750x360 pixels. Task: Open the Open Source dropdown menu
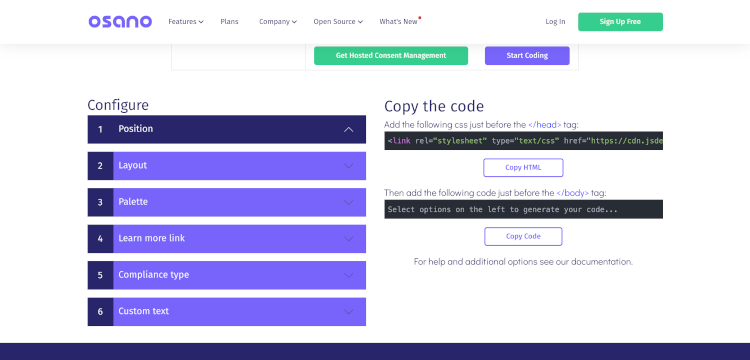(338, 22)
